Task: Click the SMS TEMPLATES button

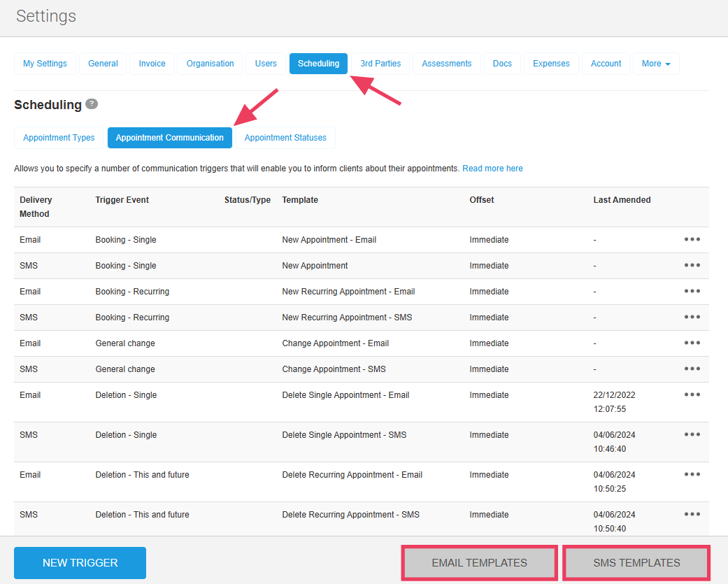Action: click(x=636, y=563)
